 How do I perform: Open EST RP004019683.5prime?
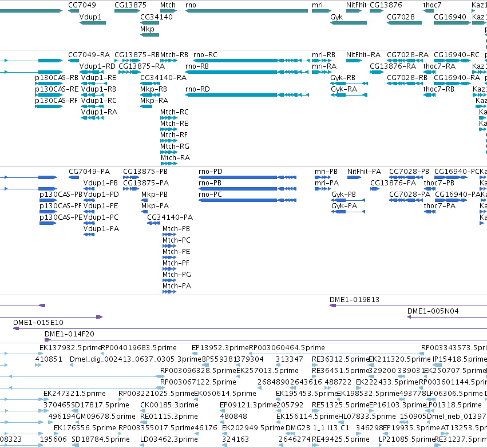(139, 348)
